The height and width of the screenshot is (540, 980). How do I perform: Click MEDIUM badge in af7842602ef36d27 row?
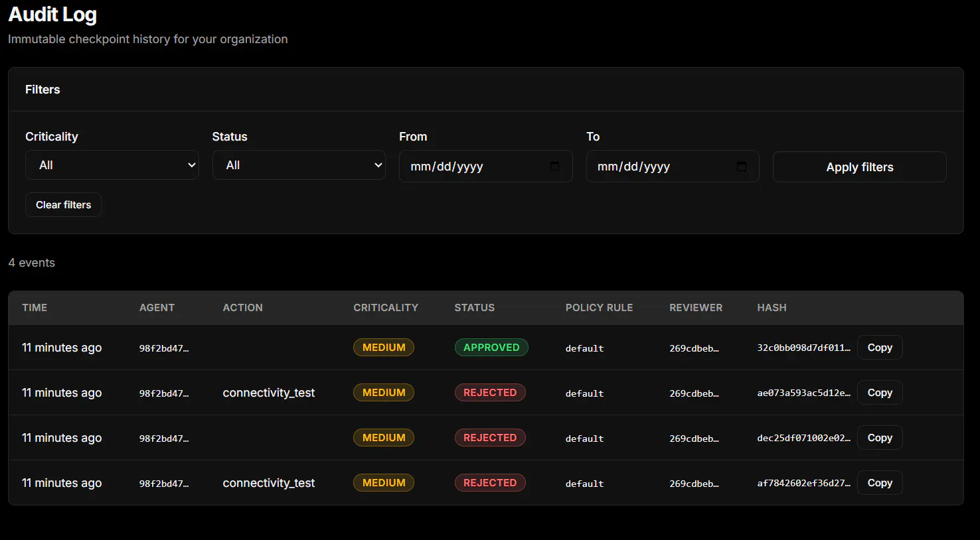click(384, 483)
